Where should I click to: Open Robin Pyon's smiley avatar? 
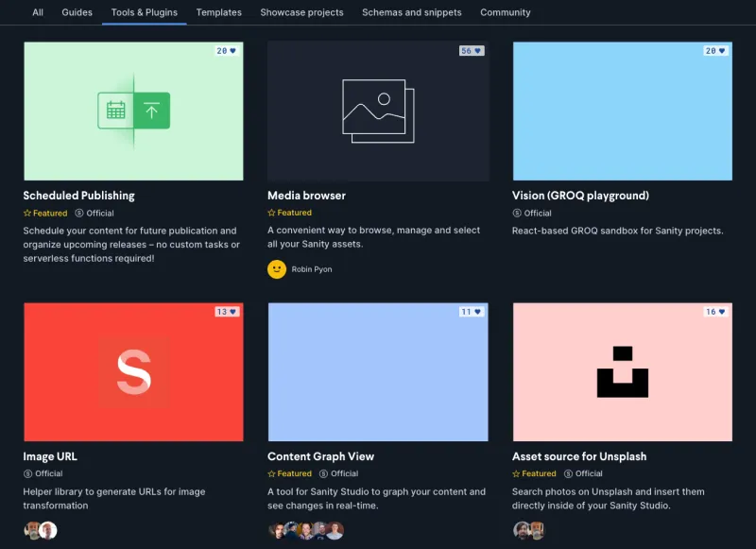coord(277,269)
